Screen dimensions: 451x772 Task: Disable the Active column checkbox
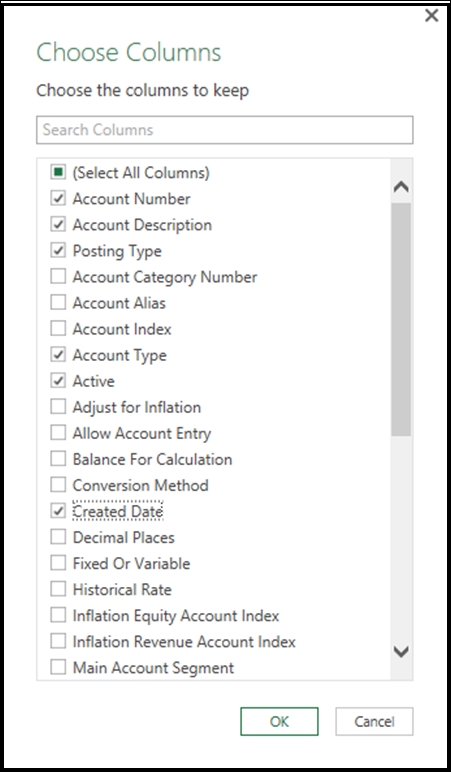(58, 381)
